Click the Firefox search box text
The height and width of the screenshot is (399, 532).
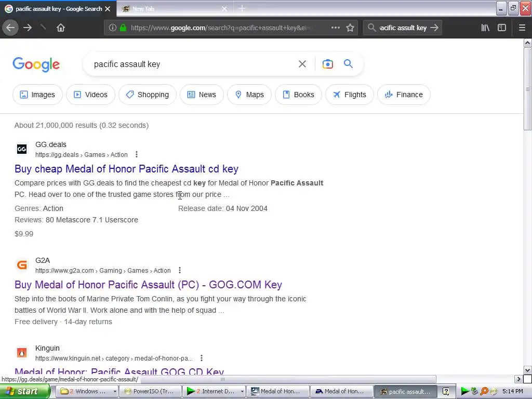403,28
